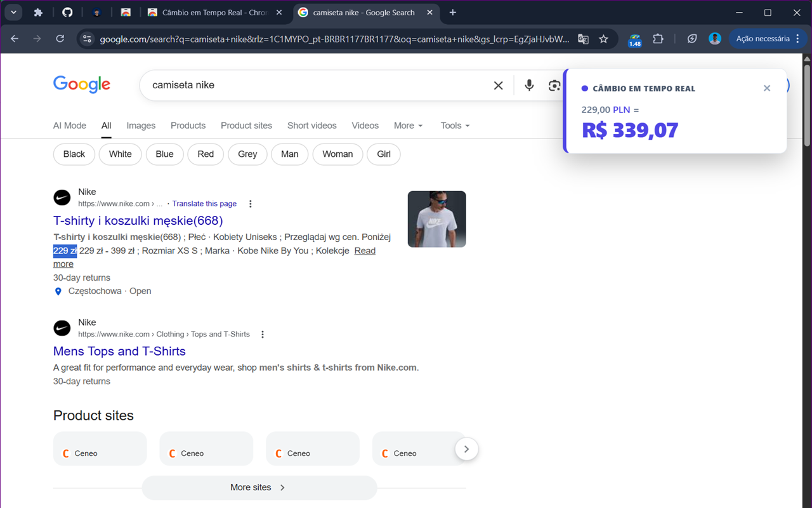812x508 pixels.
Task: Open T-shirty i koszulki męskie result
Action: click(138, 221)
